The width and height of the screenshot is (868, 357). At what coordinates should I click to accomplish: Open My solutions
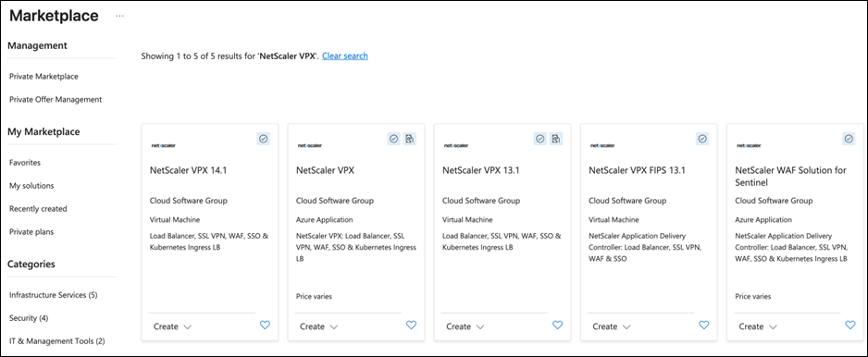31,186
